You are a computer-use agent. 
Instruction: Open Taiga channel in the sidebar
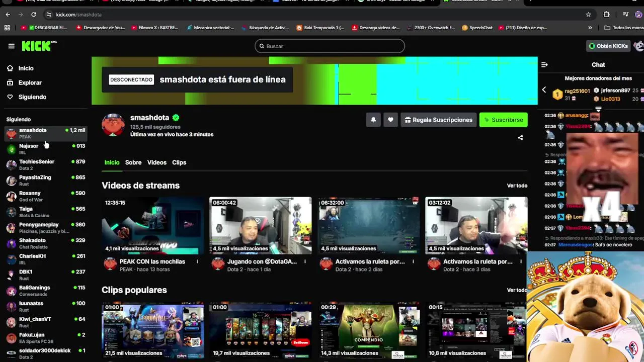click(45, 212)
